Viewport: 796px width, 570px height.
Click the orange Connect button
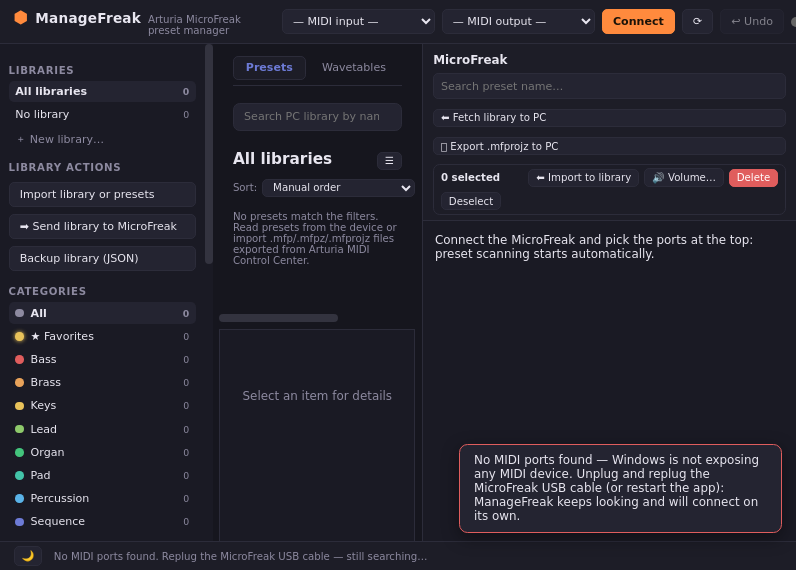(638, 21)
